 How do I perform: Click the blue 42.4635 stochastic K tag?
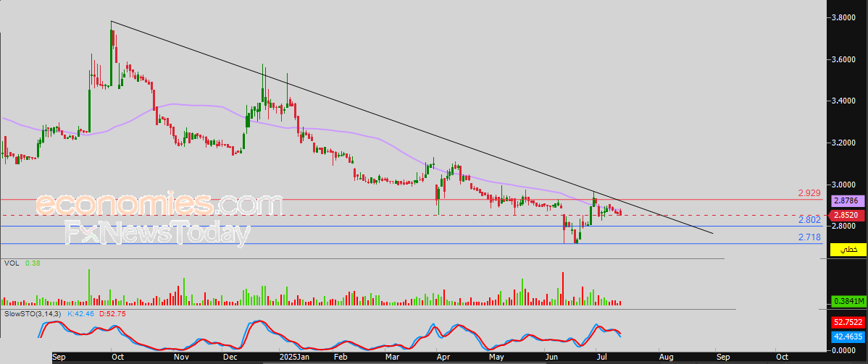pyautogui.click(x=848, y=335)
